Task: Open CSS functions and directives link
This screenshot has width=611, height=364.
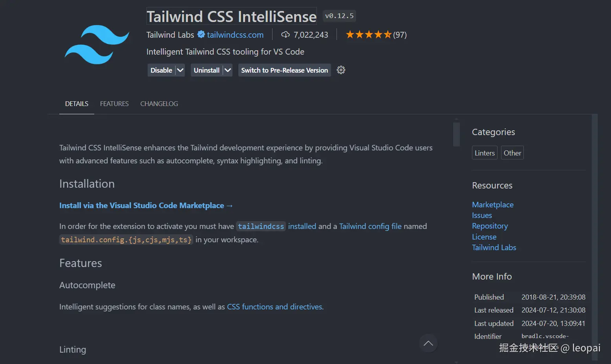Action: [x=275, y=307]
